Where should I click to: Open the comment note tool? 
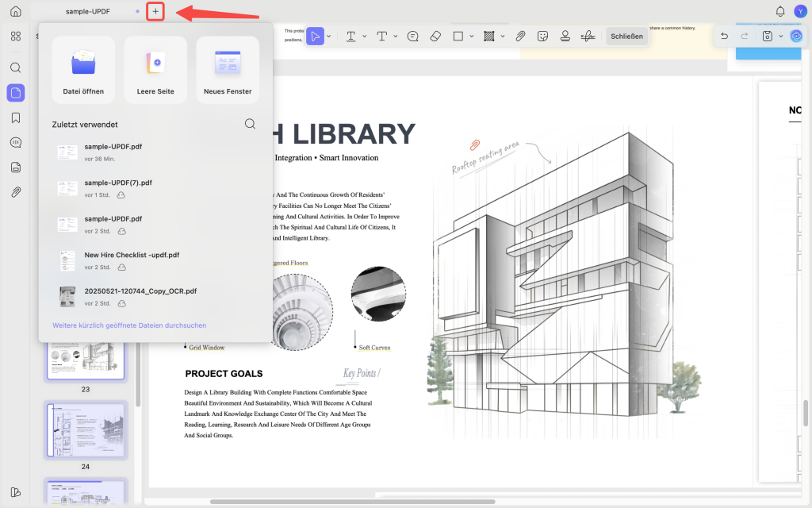(x=412, y=37)
